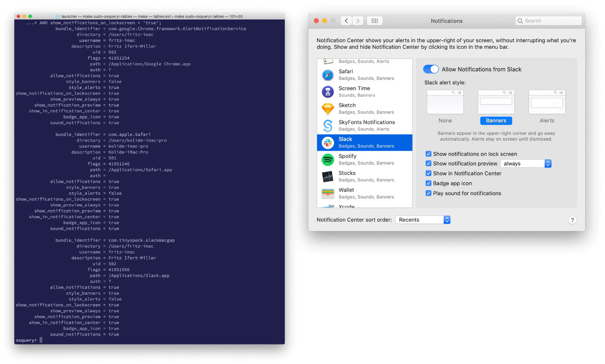Choose the Alerts alert style

(547, 103)
